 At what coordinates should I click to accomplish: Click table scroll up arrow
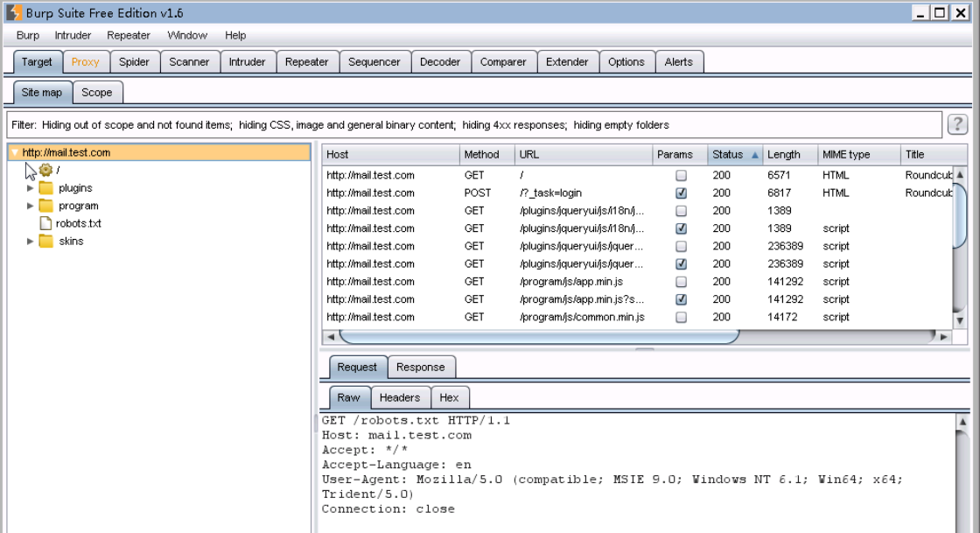(960, 175)
